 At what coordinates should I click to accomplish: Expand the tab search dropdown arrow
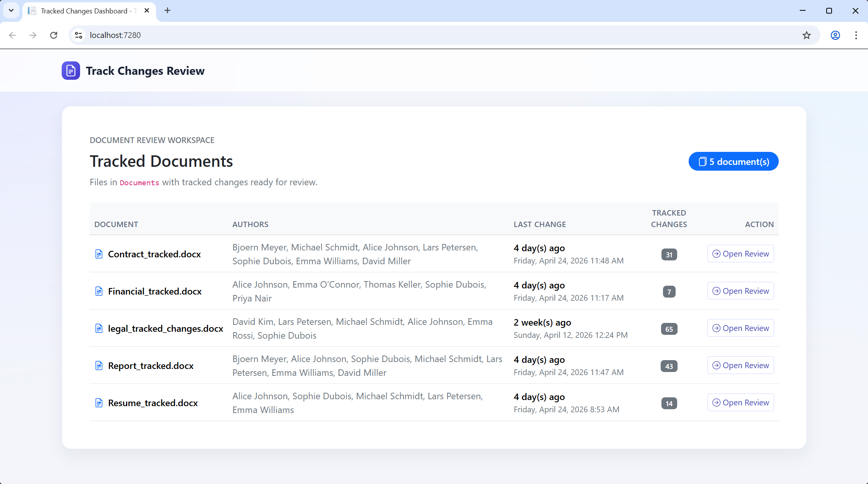(11, 11)
